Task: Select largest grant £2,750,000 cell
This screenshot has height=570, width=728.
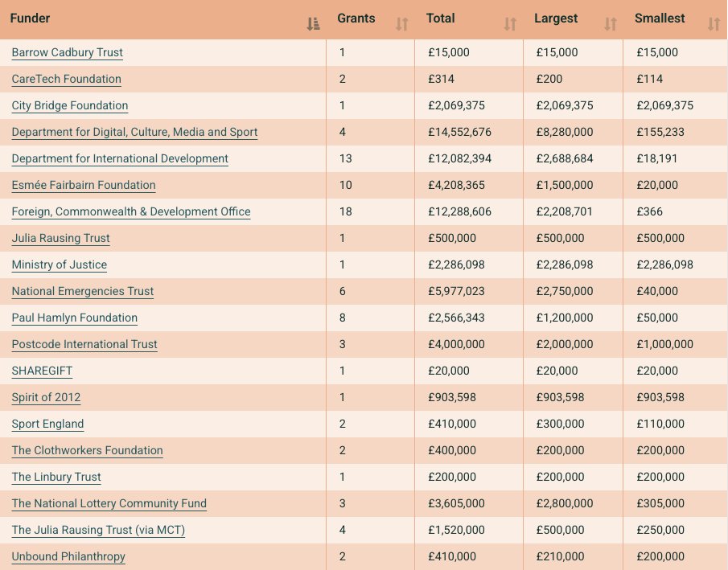Action: tap(573, 291)
